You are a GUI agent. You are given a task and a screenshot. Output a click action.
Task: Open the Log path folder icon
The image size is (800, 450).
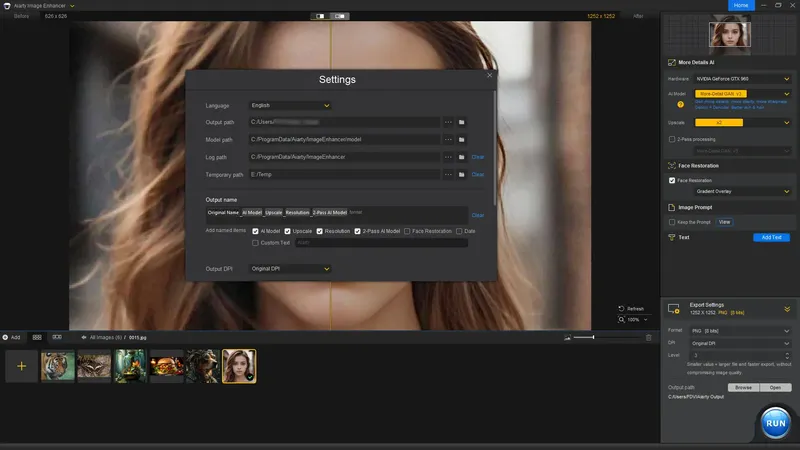point(461,157)
